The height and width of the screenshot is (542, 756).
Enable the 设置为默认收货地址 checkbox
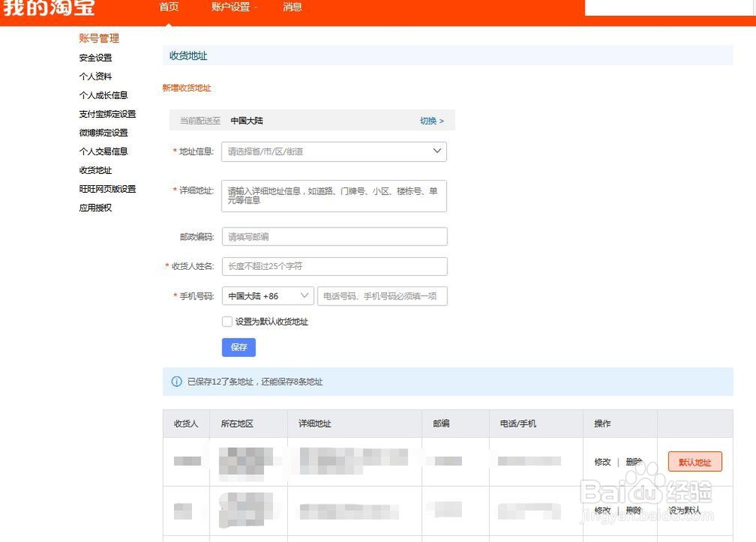click(227, 321)
